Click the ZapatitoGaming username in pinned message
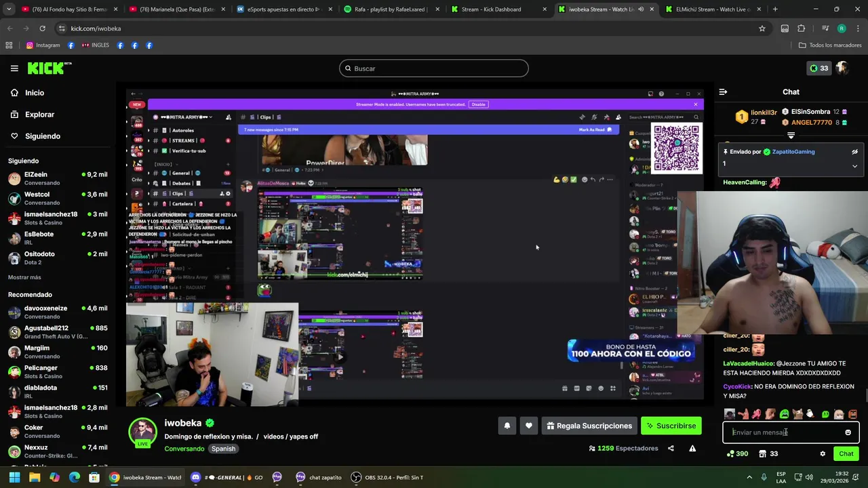 coord(793,152)
